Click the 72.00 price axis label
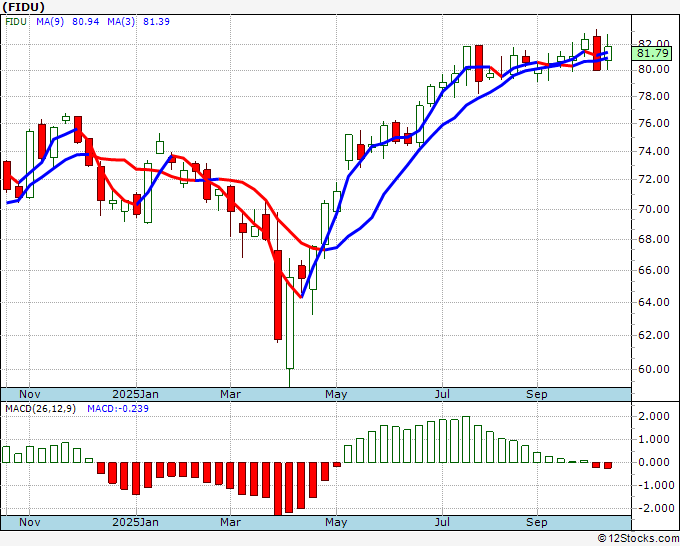Image resolution: width=680 pixels, height=546 pixels. pos(654,179)
